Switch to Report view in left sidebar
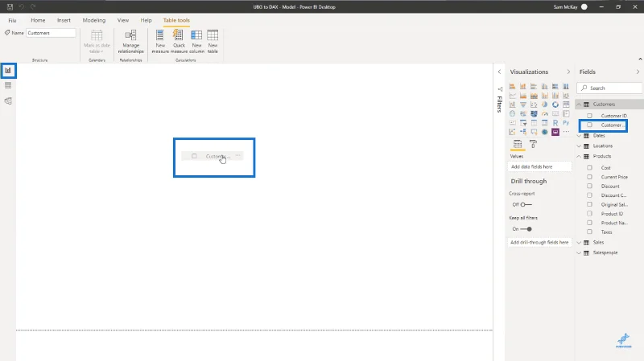This screenshot has height=361, width=644. tap(8, 71)
